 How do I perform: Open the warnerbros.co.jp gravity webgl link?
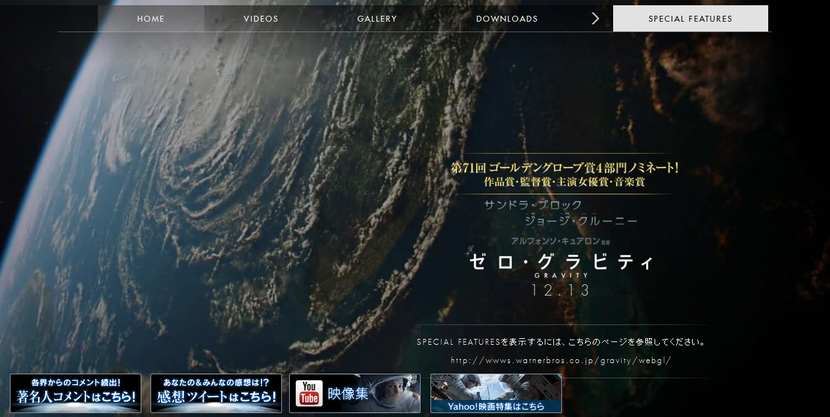click(x=561, y=360)
